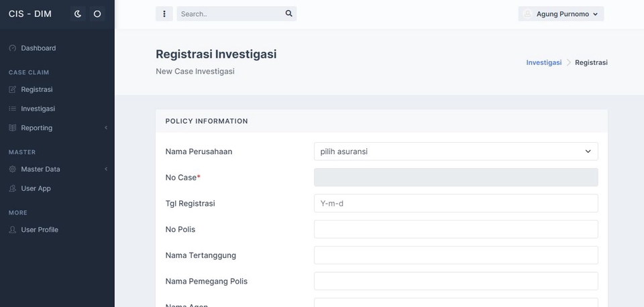This screenshot has width=644, height=307.
Task: Click the circle icon beside the moon
Action: click(97, 14)
